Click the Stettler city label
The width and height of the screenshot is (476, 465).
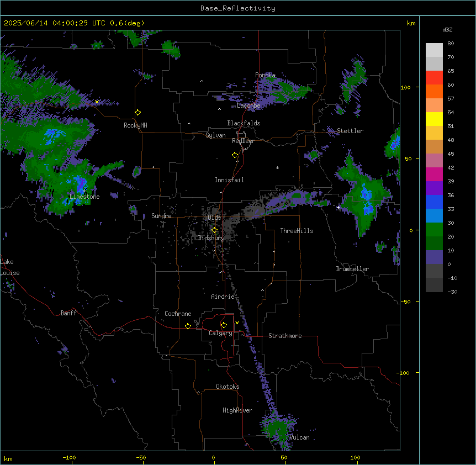click(x=350, y=131)
